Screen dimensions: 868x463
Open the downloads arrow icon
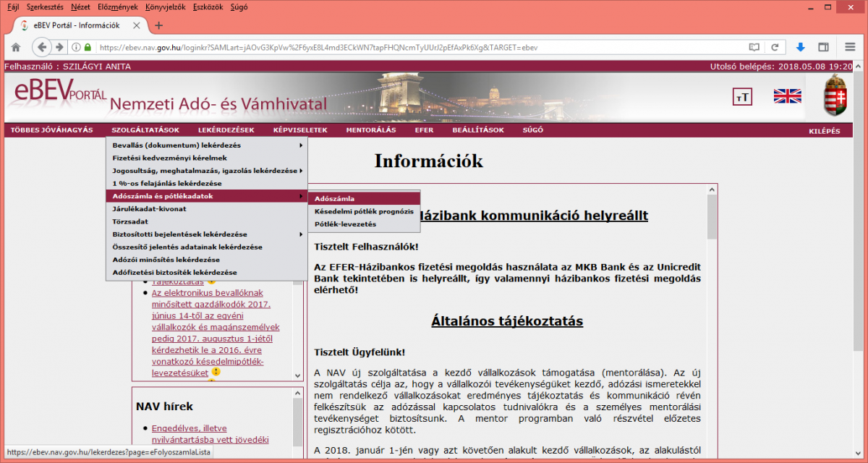(801, 47)
